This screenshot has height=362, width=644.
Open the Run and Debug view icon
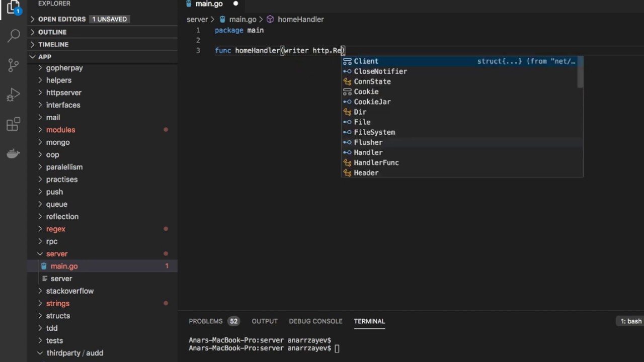(14, 95)
